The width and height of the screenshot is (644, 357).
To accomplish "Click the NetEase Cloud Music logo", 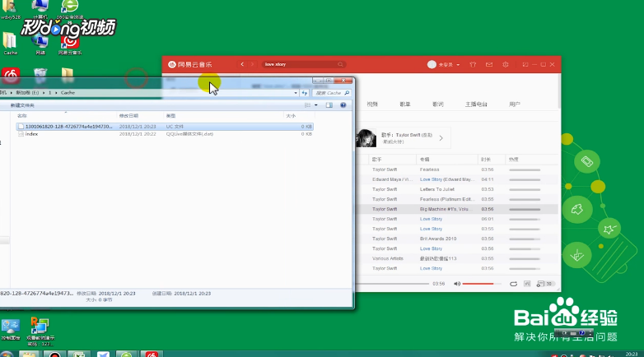I will [x=189, y=64].
